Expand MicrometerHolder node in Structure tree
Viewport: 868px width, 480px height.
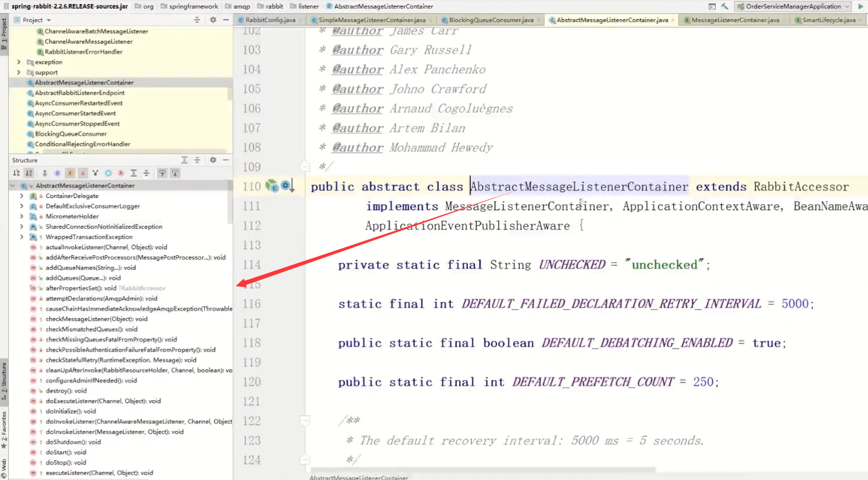point(22,217)
